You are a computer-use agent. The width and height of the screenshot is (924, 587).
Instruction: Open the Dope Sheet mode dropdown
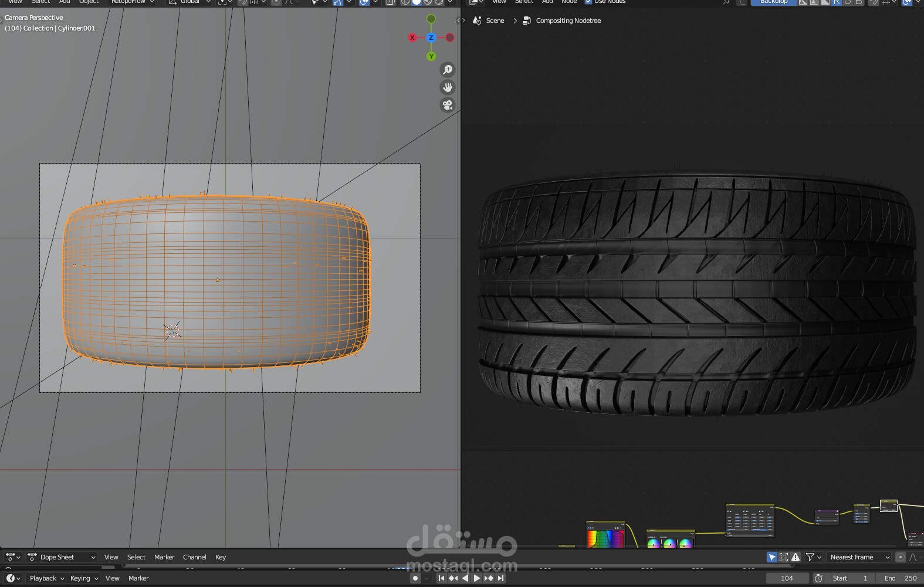(x=62, y=557)
